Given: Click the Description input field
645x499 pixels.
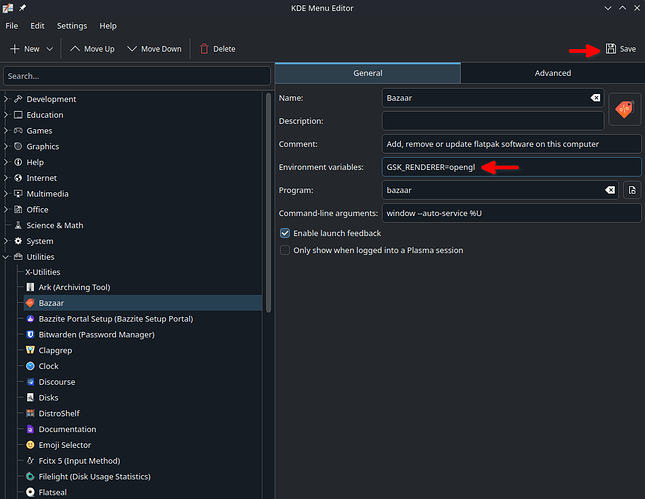Looking at the screenshot, I should 493,121.
